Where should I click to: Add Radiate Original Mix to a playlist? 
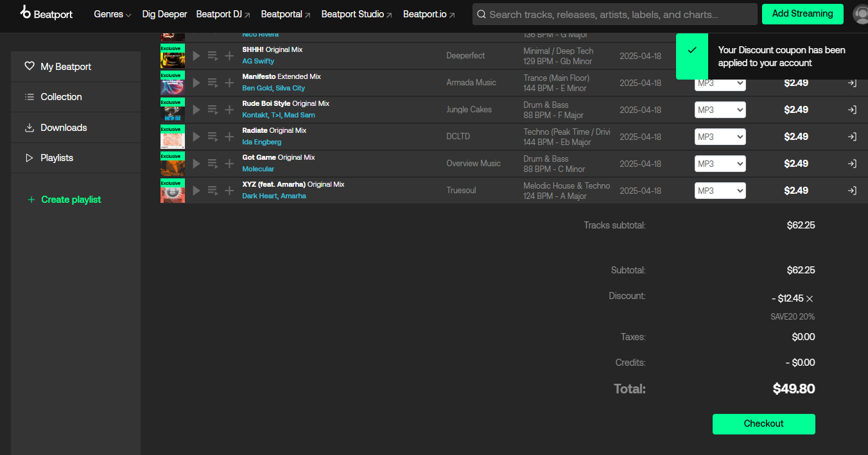pos(229,136)
